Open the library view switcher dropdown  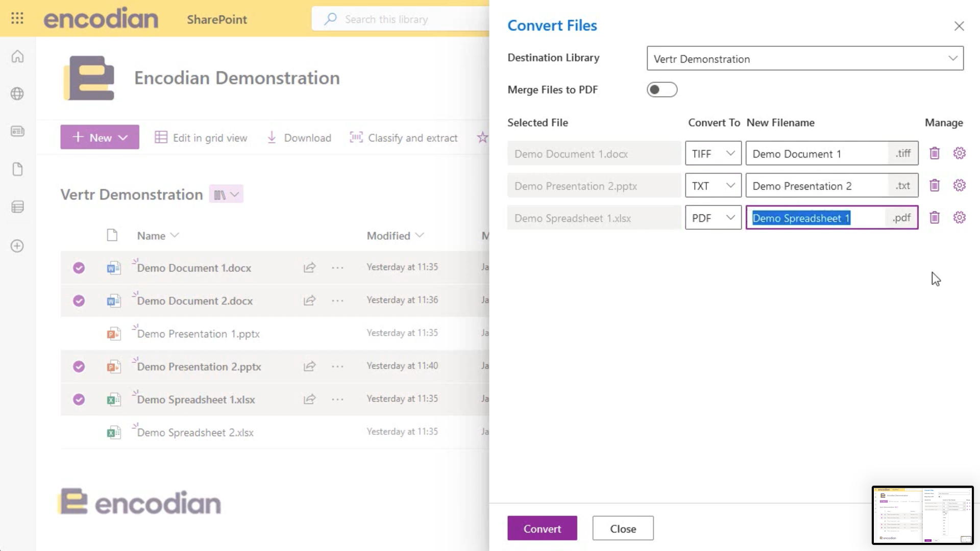(226, 194)
